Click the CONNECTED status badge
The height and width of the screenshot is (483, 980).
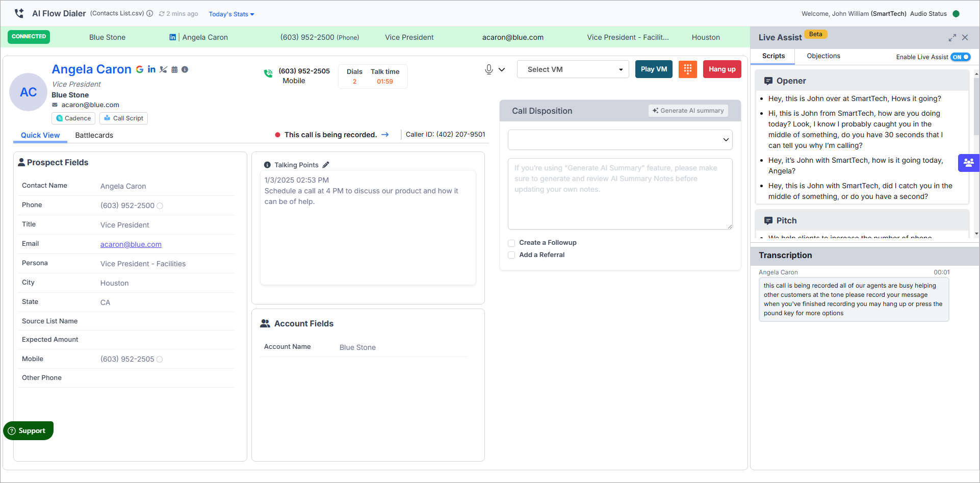(x=29, y=37)
